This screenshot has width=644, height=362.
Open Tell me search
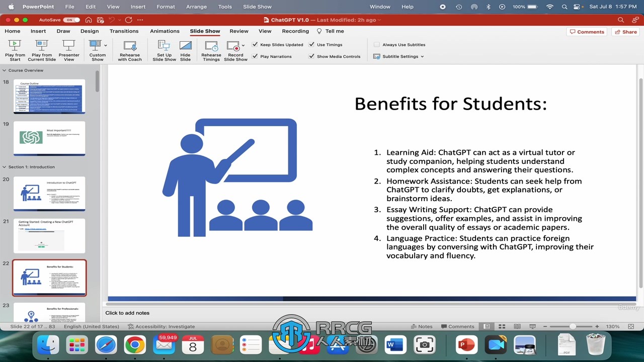pyautogui.click(x=330, y=31)
